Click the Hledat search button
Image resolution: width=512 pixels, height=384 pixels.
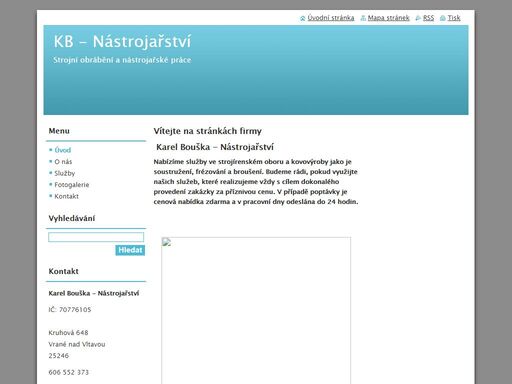pyautogui.click(x=130, y=250)
